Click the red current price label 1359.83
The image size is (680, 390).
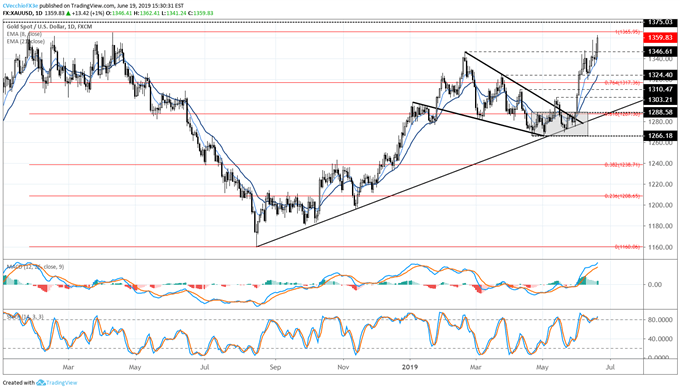pyautogui.click(x=660, y=38)
